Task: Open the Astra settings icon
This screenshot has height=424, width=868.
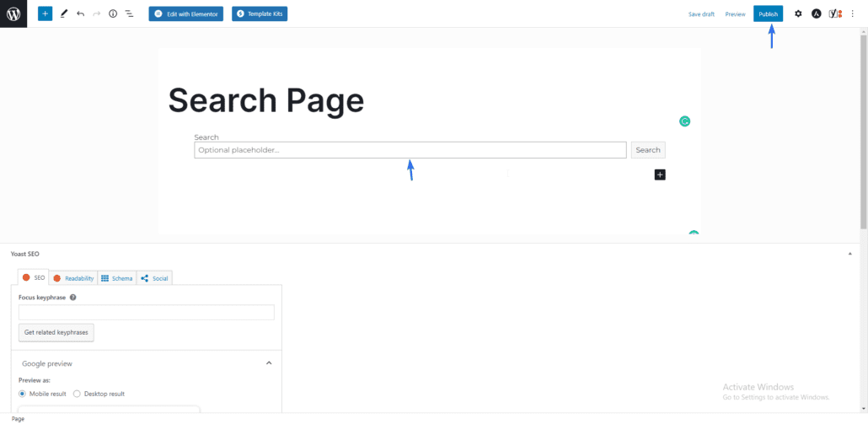Action: [x=816, y=13]
